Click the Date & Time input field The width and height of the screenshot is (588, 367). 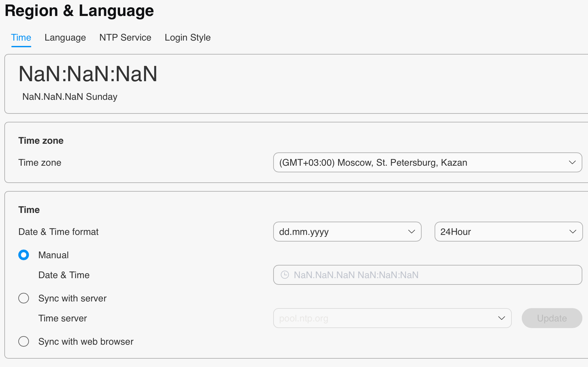tap(428, 275)
